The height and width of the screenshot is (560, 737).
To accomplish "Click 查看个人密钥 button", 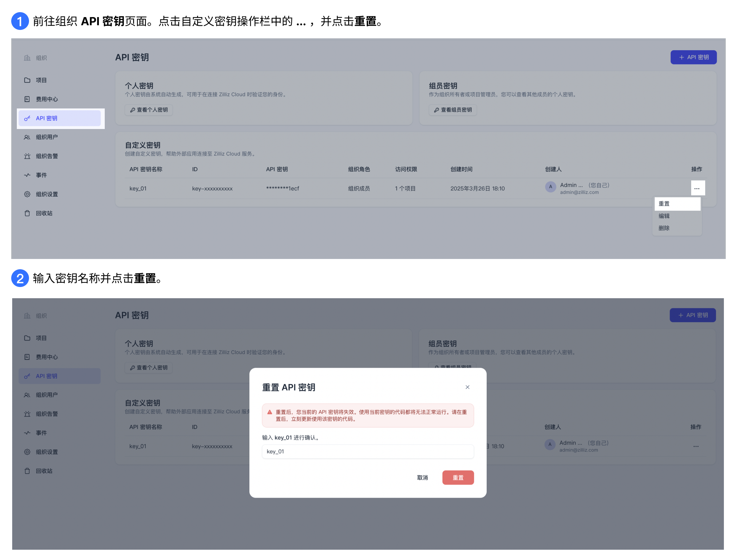I will (149, 110).
